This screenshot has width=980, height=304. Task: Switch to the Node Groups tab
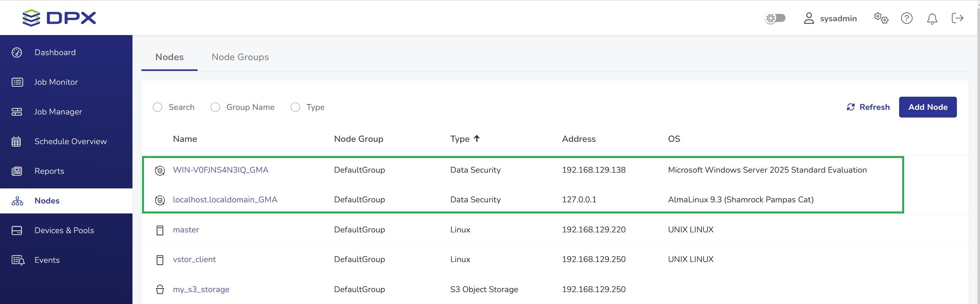tap(240, 57)
